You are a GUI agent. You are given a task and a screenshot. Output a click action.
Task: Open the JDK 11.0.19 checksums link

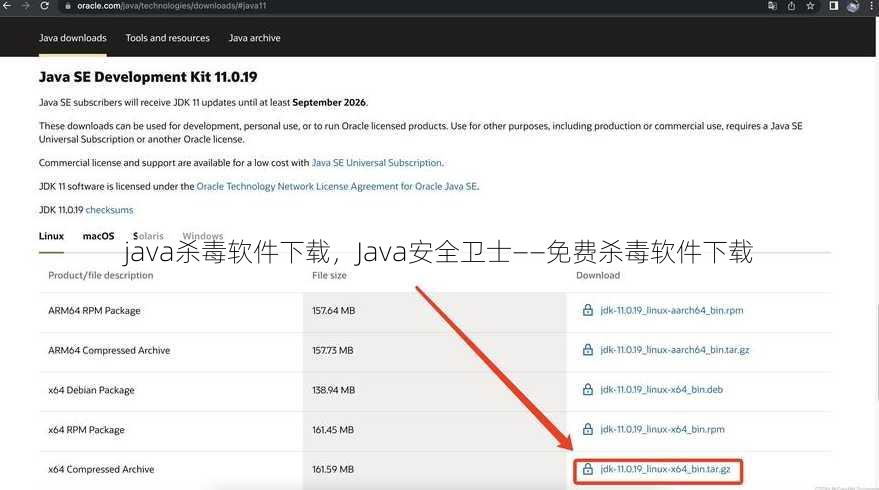click(110, 210)
